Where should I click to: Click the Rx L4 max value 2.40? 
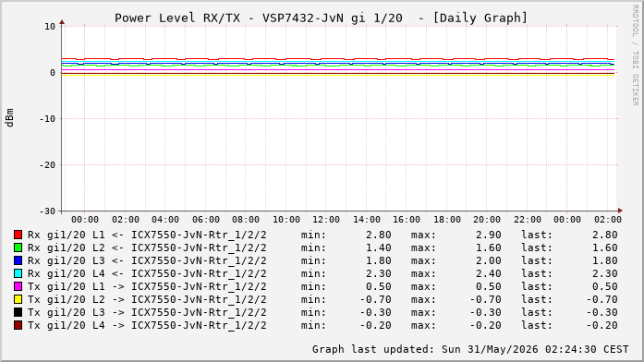click(x=489, y=273)
